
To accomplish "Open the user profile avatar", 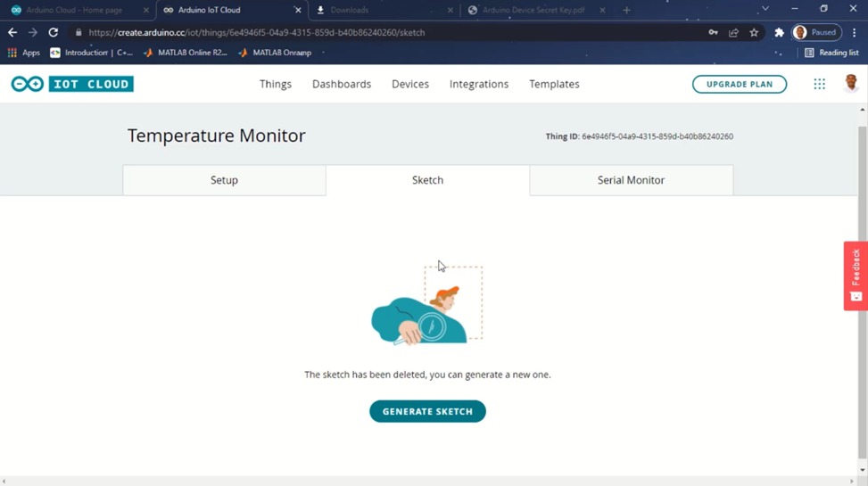I will [x=851, y=84].
